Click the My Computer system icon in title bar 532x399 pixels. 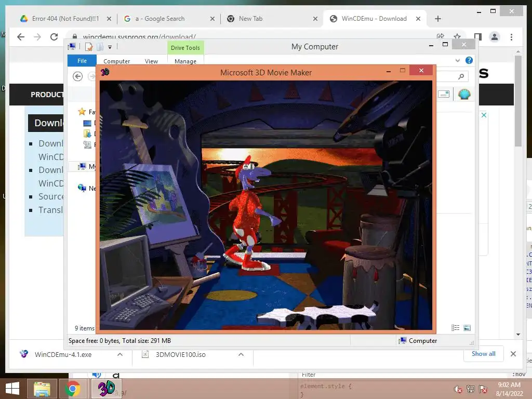[72, 46]
